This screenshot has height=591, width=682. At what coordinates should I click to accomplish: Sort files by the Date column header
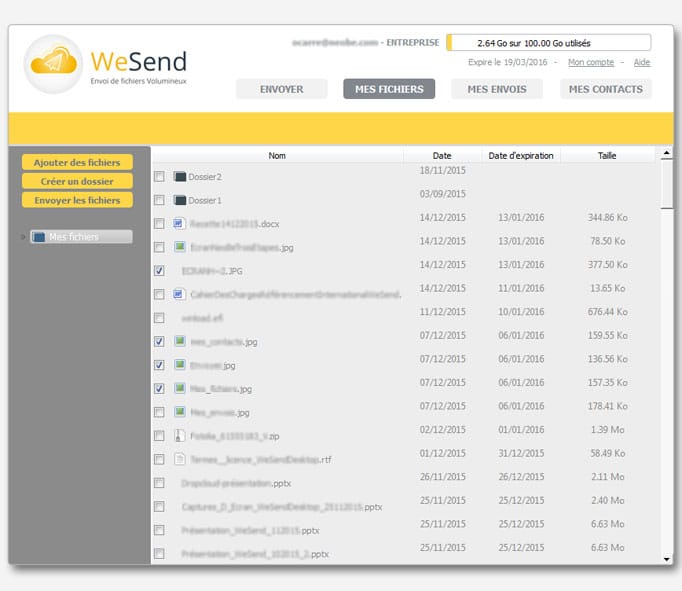[x=441, y=155]
